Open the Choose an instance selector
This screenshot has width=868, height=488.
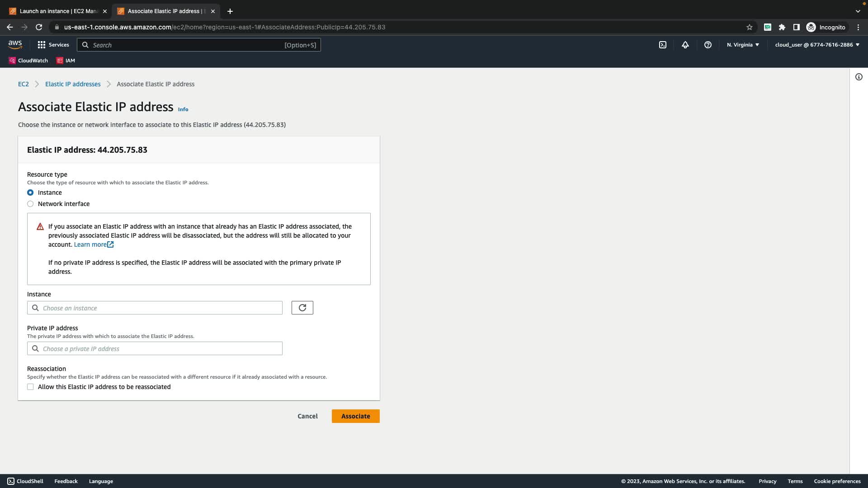coord(155,308)
